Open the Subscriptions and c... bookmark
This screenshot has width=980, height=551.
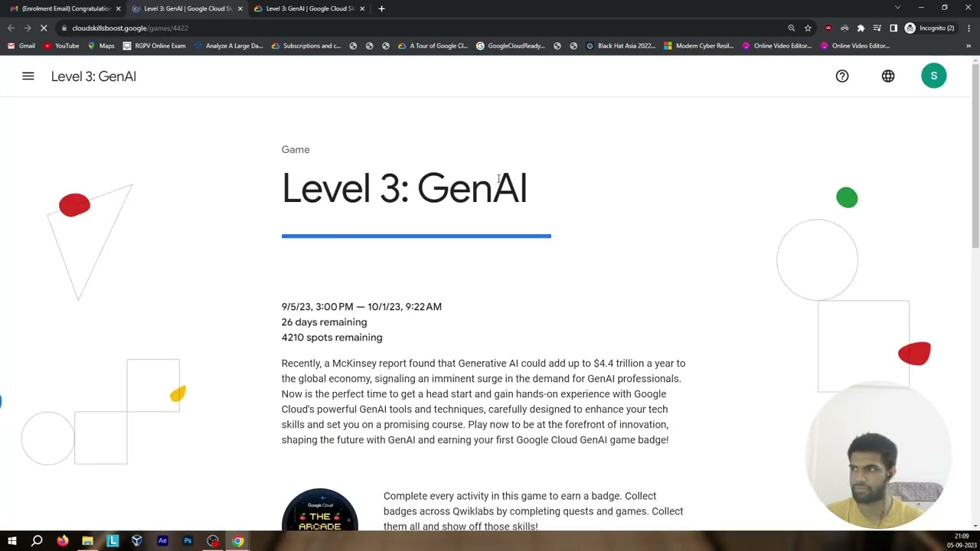[306, 46]
